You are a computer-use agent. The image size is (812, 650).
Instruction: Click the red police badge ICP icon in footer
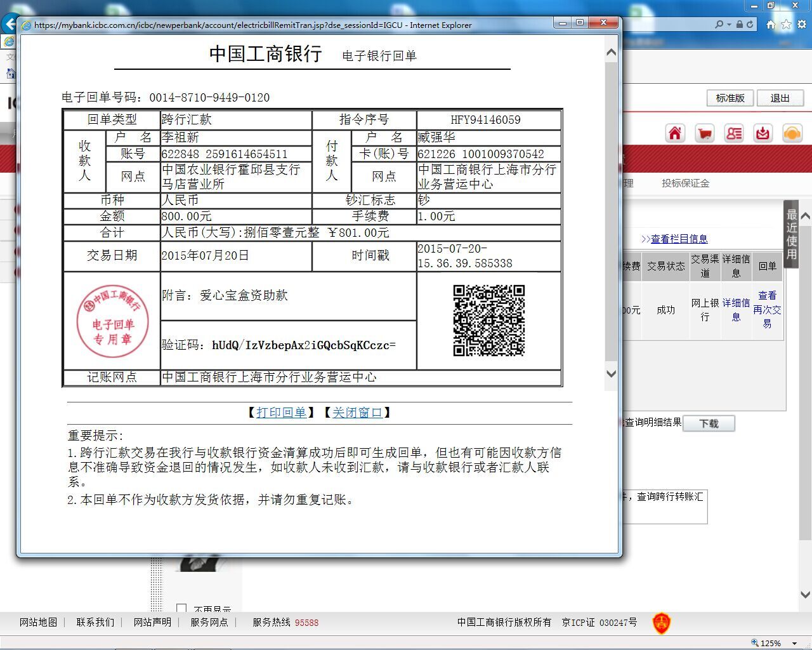point(662,623)
